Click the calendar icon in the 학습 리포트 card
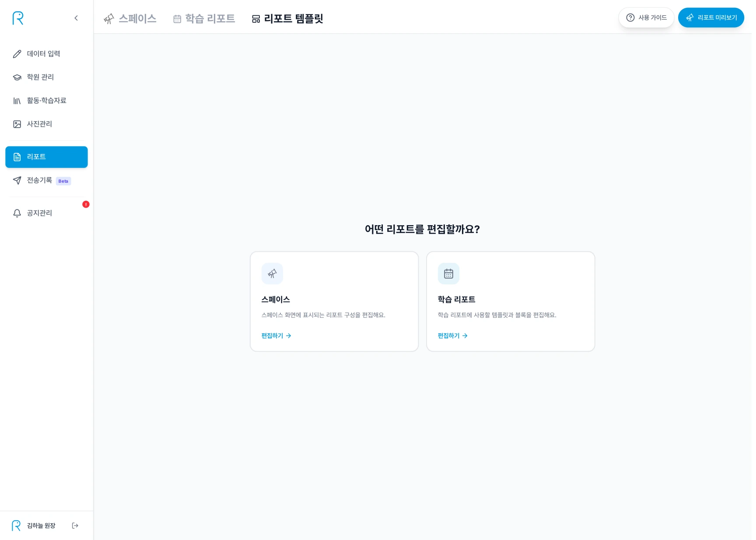 click(x=448, y=274)
